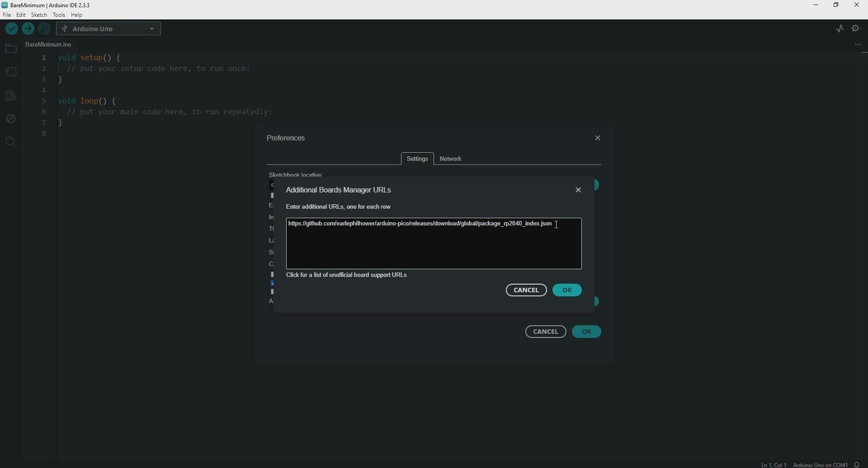Open the Debug sidebar panel
The image size is (868, 468).
pyautogui.click(x=10, y=119)
